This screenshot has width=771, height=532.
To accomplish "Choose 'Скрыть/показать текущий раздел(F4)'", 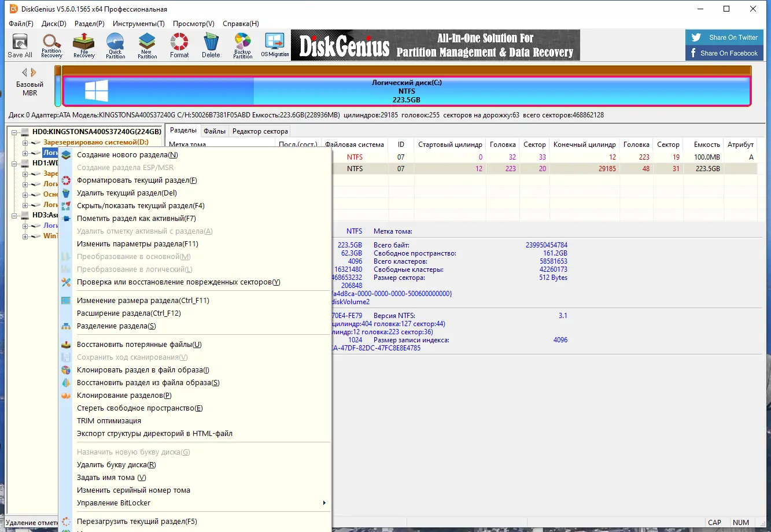I will pyautogui.click(x=195, y=206).
